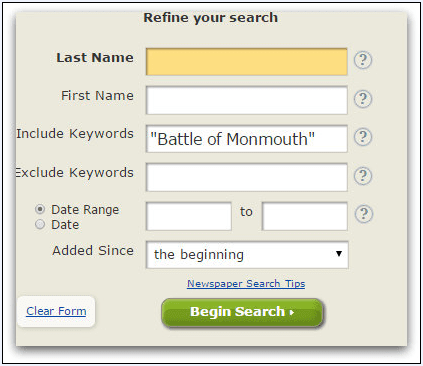Click the start date range field
The height and width of the screenshot is (366, 423).
[x=189, y=216]
